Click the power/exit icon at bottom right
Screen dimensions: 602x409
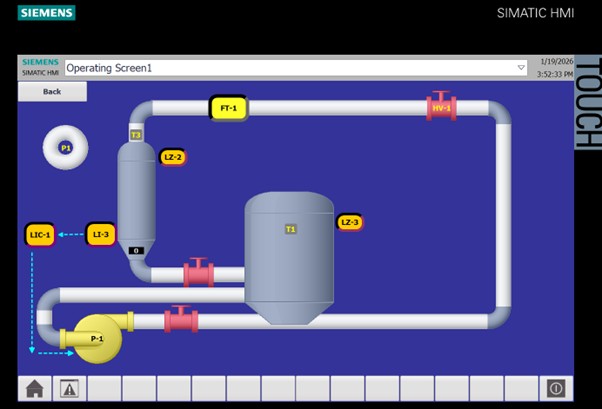(556, 389)
